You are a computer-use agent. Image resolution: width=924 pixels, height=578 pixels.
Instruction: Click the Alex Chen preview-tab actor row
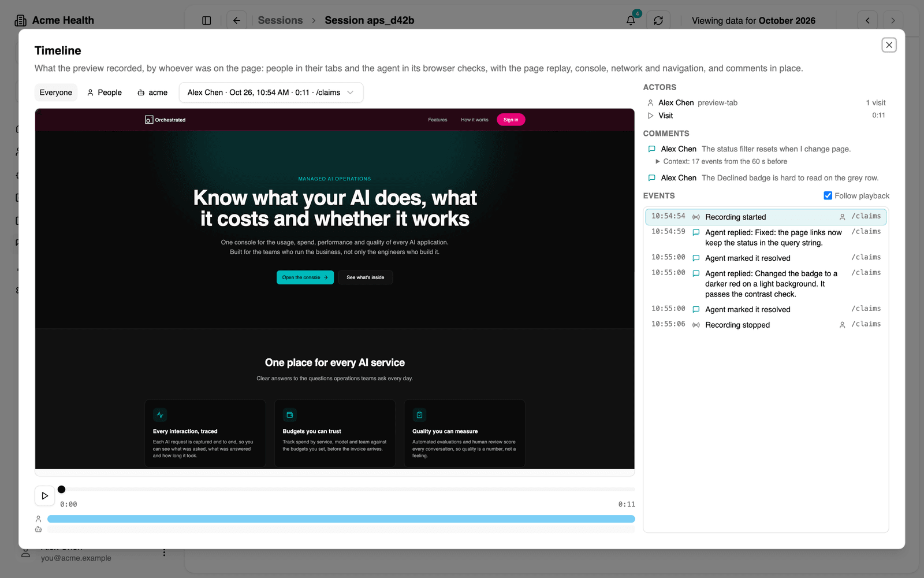[x=766, y=103]
